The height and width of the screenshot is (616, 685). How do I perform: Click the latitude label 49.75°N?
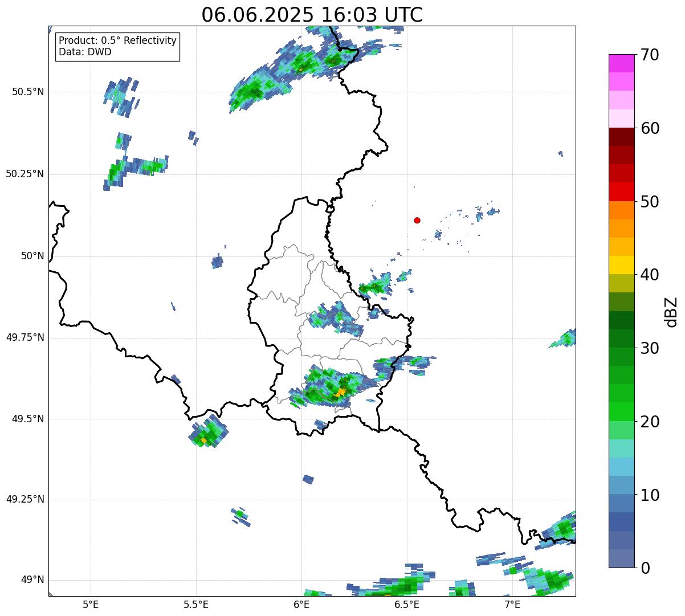click(x=25, y=337)
